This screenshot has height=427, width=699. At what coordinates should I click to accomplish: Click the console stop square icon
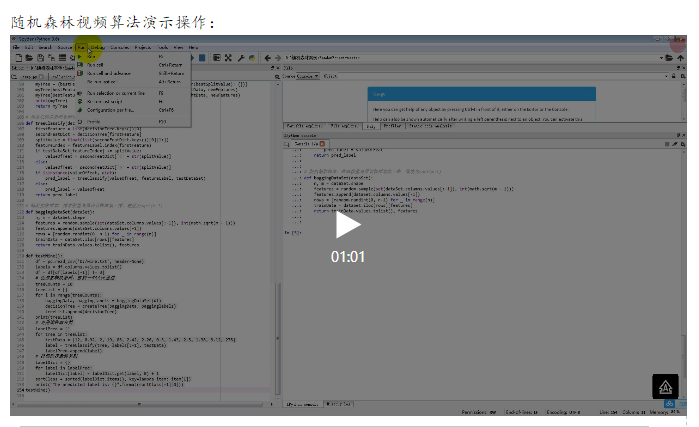pyautogui.click(x=667, y=144)
